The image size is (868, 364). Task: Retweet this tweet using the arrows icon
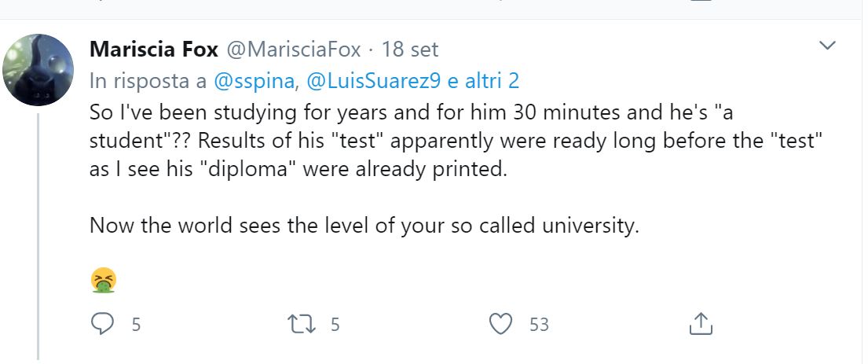click(302, 324)
